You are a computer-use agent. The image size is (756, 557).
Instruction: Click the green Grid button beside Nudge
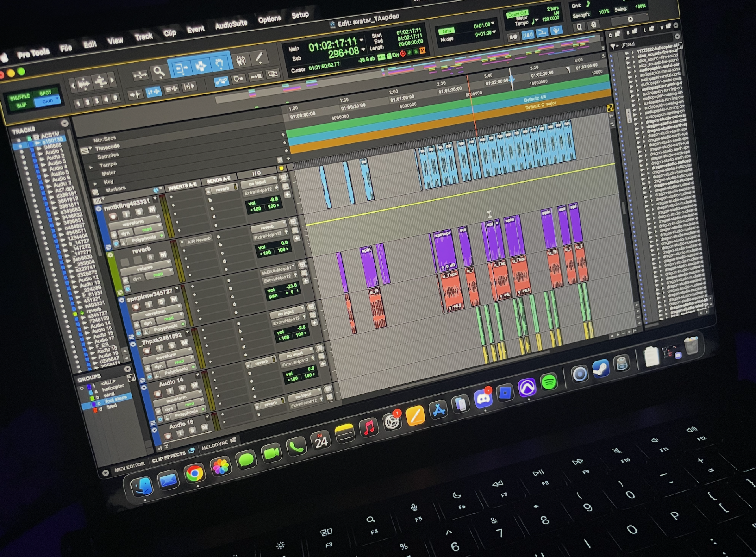tap(446, 31)
